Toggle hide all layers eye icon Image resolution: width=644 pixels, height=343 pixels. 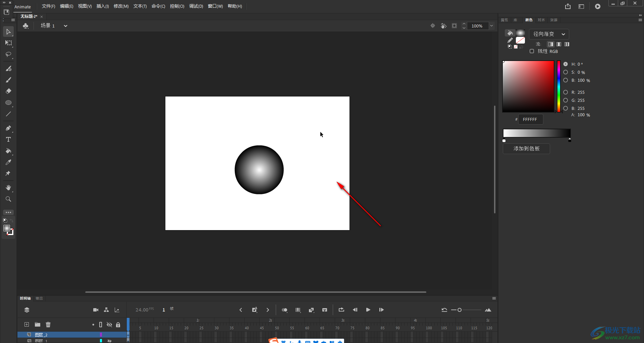click(x=109, y=325)
